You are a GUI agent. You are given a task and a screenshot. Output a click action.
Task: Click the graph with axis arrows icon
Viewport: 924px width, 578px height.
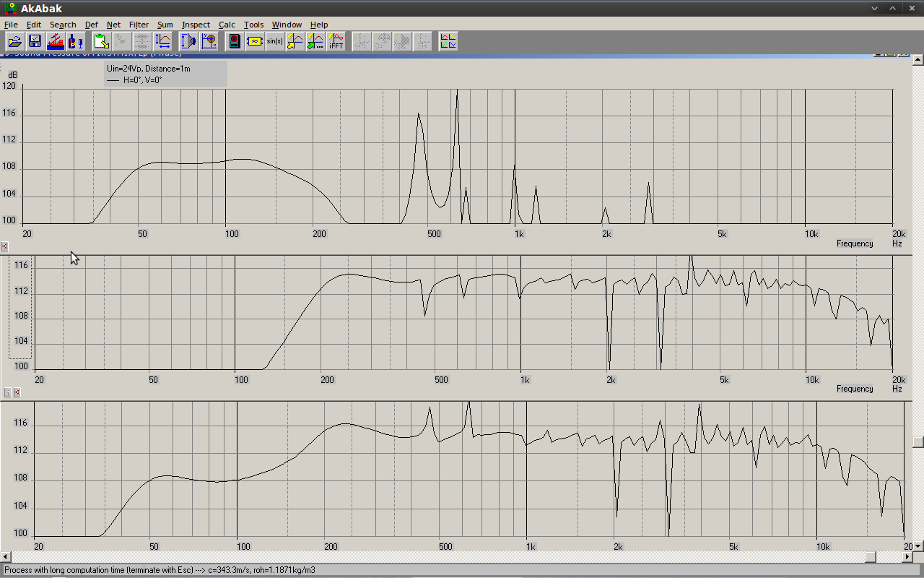coord(163,41)
